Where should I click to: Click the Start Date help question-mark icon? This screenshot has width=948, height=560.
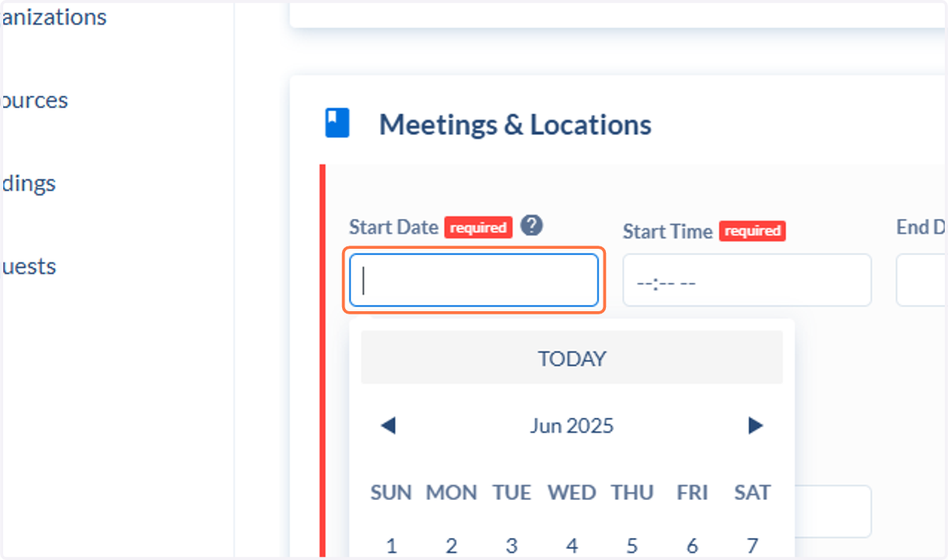(532, 226)
